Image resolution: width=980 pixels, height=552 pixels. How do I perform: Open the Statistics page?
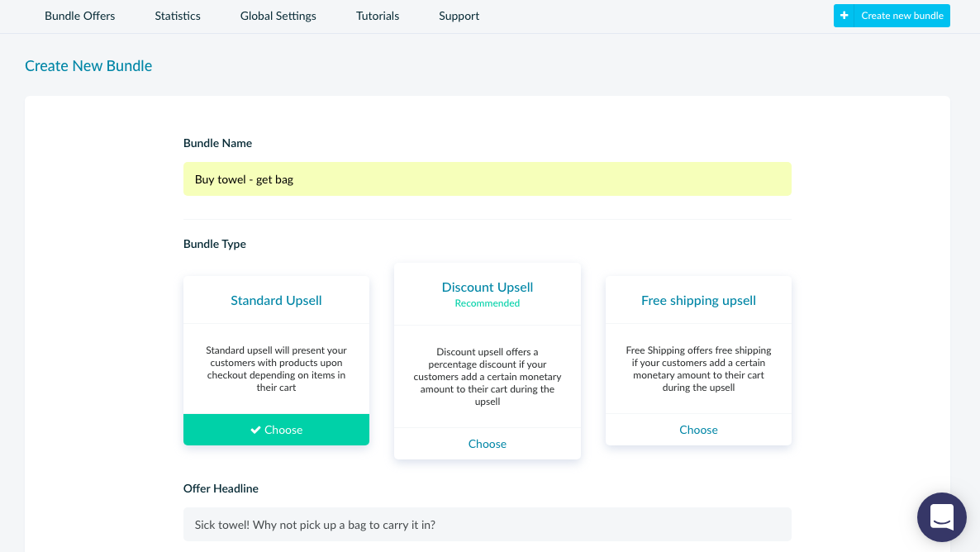(x=177, y=16)
